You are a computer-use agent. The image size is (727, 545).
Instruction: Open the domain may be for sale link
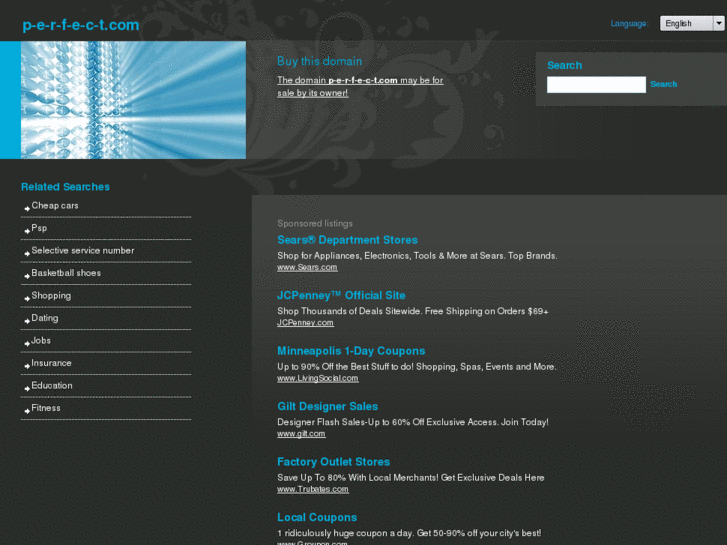(x=360, y=86)
